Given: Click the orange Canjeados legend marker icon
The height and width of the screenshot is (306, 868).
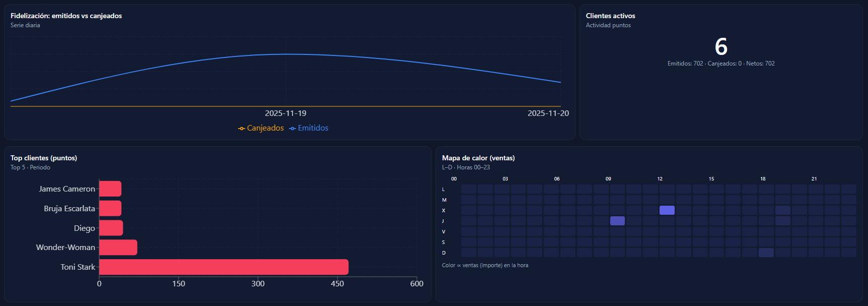Looking at the screenshot, I should tap(242, 129).
